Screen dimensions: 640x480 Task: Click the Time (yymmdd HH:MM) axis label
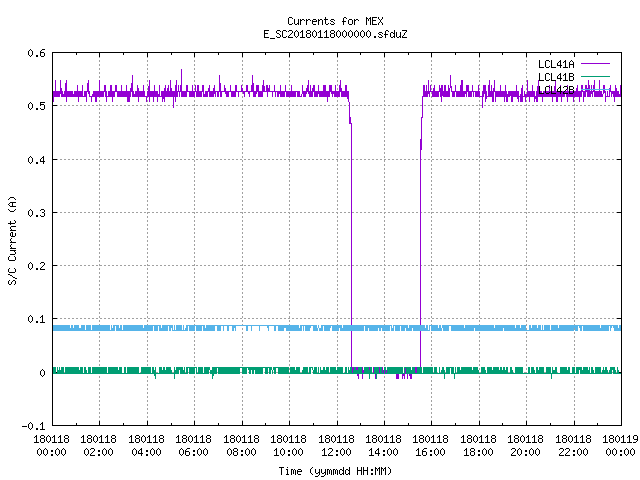click(335, 471)
